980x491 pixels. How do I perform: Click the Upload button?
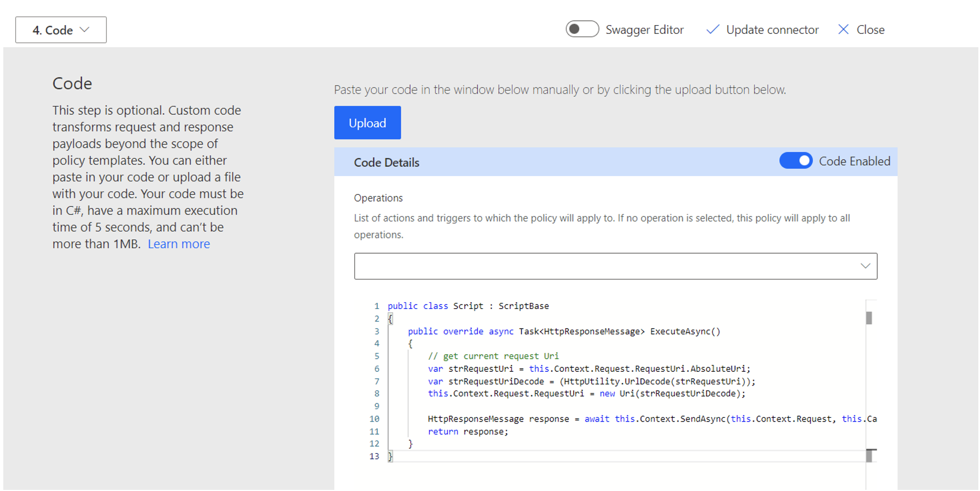point(367,123)
